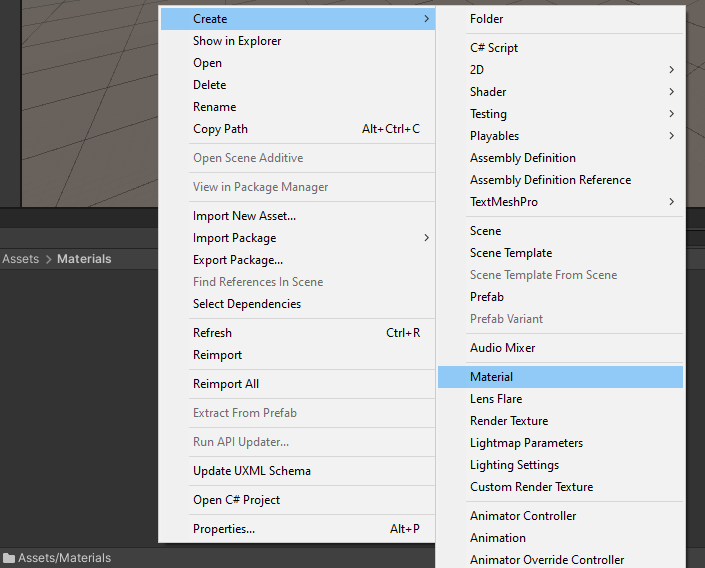Open C# Project from context menu
Viewport: 705px width, 568px height.
point(236,500)
